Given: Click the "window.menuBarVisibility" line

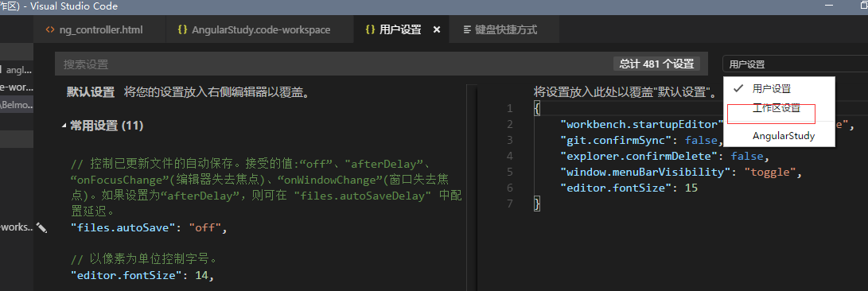Looking at the screenshot, I should coord(682,172).
